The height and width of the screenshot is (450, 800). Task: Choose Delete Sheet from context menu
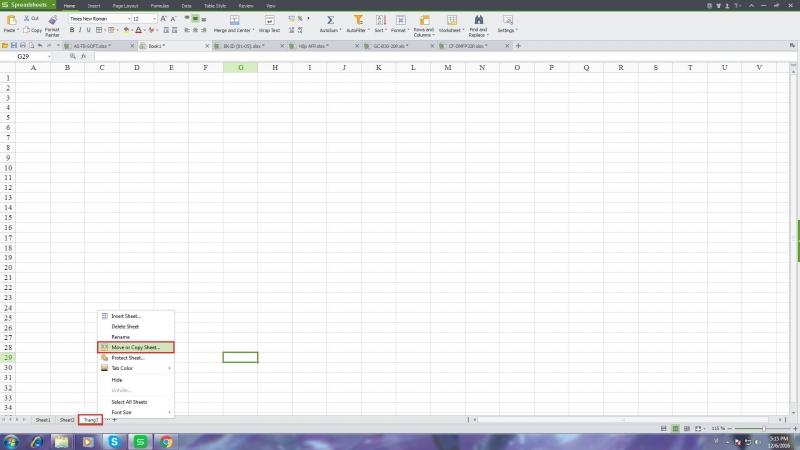point(125,326)
